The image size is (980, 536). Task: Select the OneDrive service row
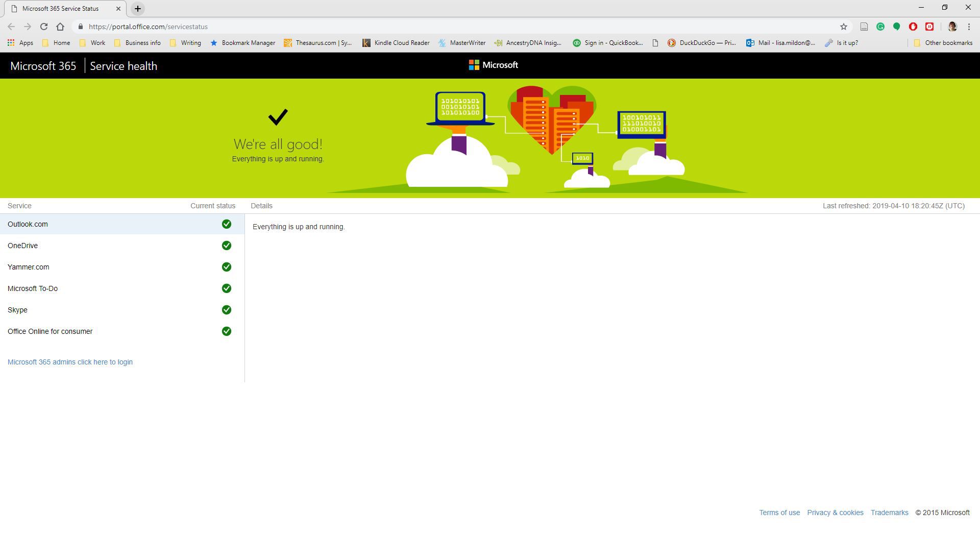(122, 246)
